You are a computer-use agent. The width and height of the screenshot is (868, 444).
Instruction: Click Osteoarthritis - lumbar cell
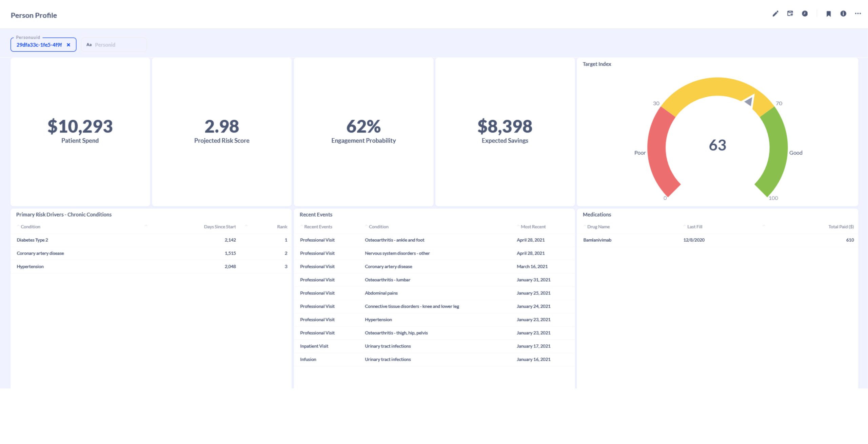tap(388, 280)
